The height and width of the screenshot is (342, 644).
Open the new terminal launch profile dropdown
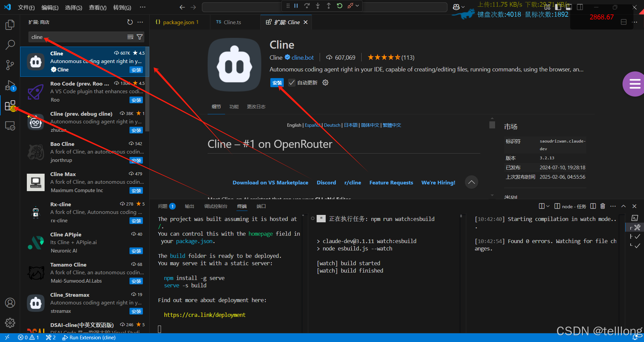click(x=548, y=206)
